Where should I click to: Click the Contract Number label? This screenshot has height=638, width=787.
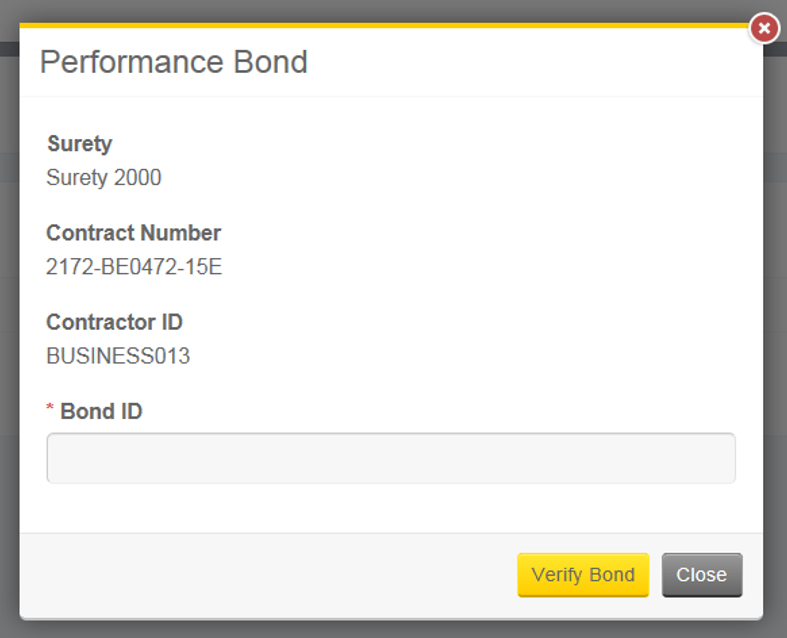point(134,233)
